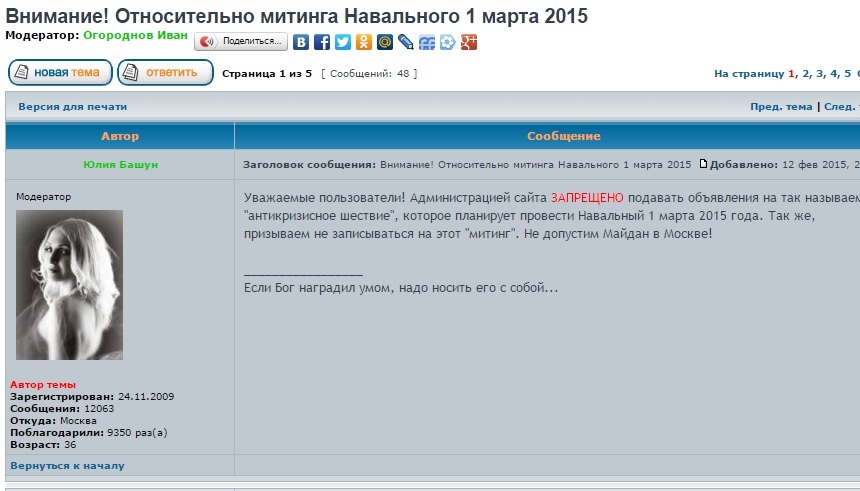
Task: Share via the FriendFeed icon
Action: click(x=427, y=42)
